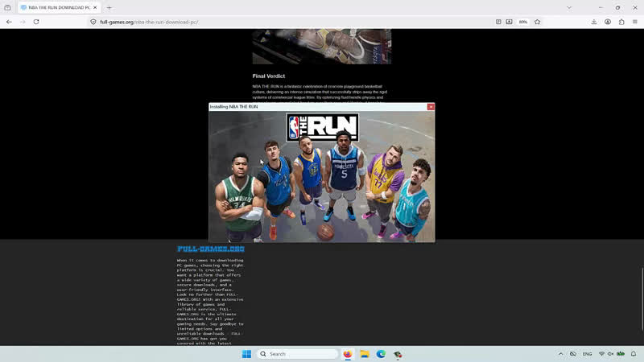Image resolution: width=644 pixels, height=362 pixels.
Task: Show hidden system tray icons chevron
Action: tap(560, 354)
